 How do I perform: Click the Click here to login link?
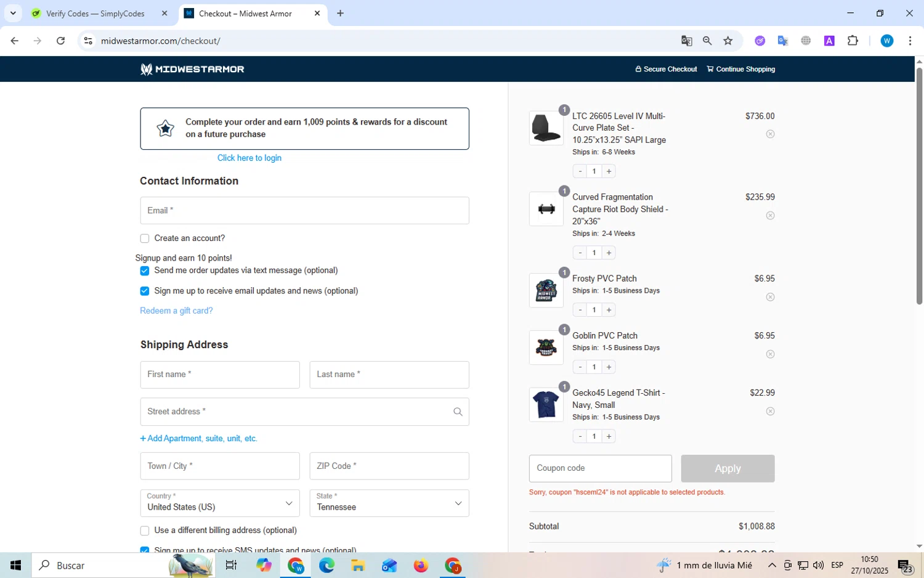click(249, 158)
